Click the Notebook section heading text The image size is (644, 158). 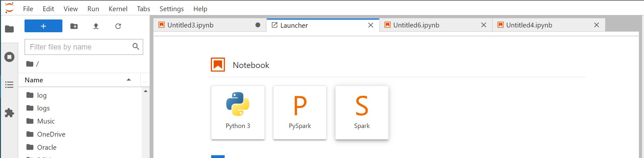tap(251, 65)
